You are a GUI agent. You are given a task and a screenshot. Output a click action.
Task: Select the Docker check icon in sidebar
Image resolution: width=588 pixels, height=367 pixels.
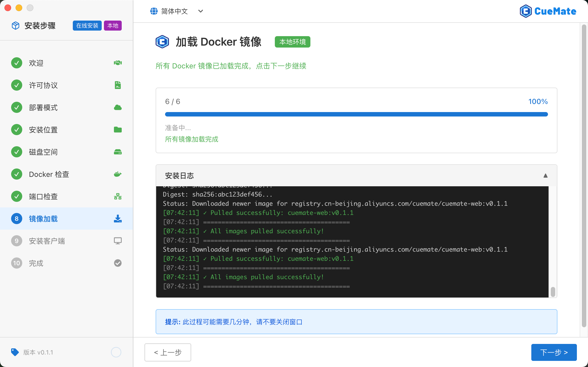[x=118, y=174]
